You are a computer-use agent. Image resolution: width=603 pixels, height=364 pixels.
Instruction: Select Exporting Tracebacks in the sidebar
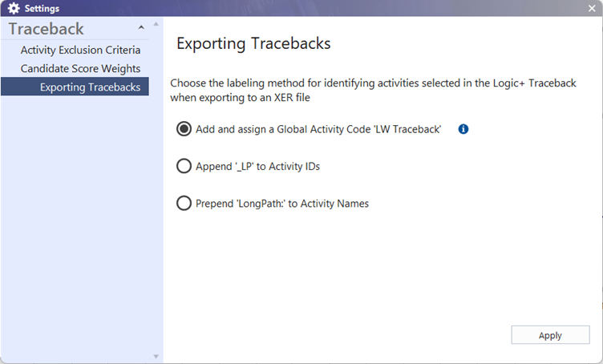click(x=90, y=87)
